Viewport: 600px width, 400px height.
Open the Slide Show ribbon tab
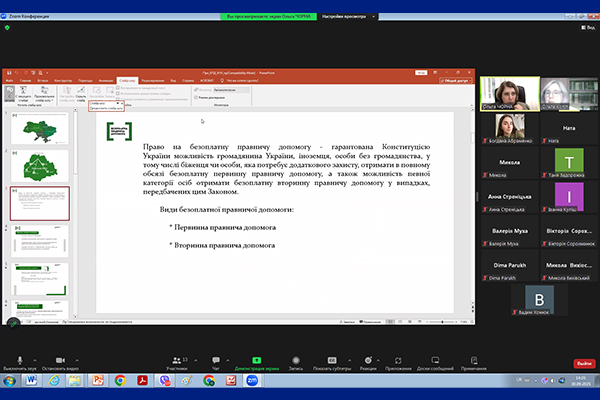tap(127, 79)
